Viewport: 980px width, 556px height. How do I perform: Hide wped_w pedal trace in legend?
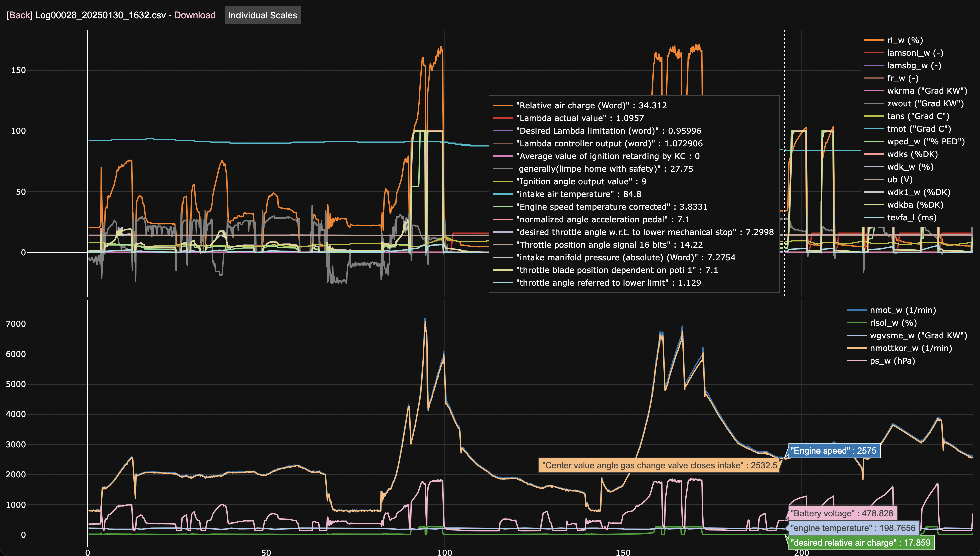click(x=925, y=141)
